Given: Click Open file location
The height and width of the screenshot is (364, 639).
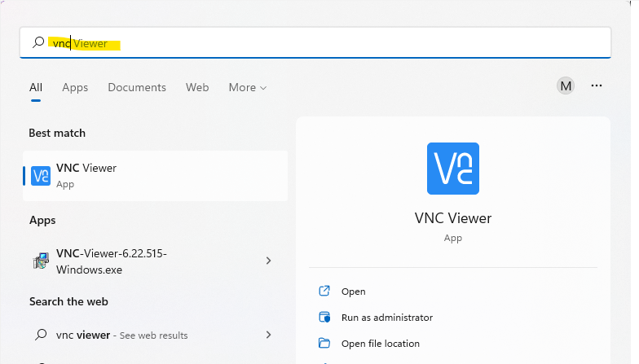Looking at the screenshot, I should [x=381, y=343].
